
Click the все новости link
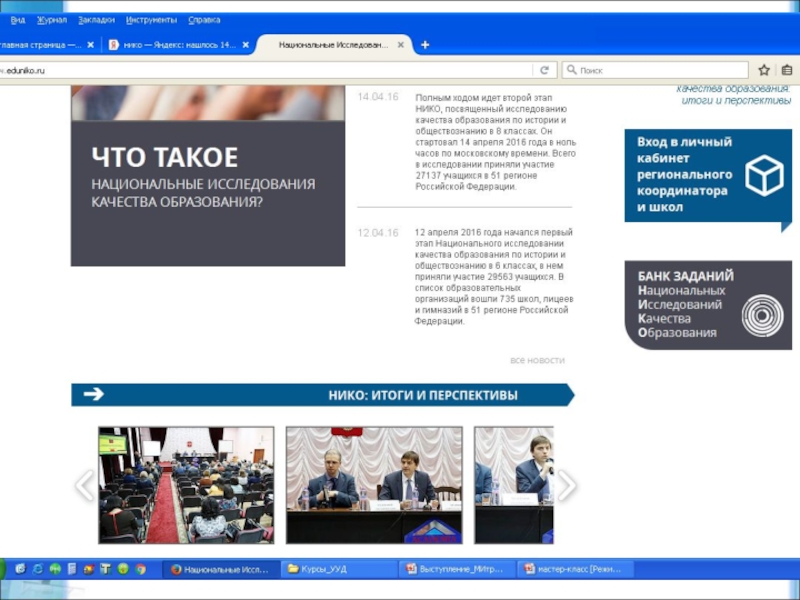[537, 360]
